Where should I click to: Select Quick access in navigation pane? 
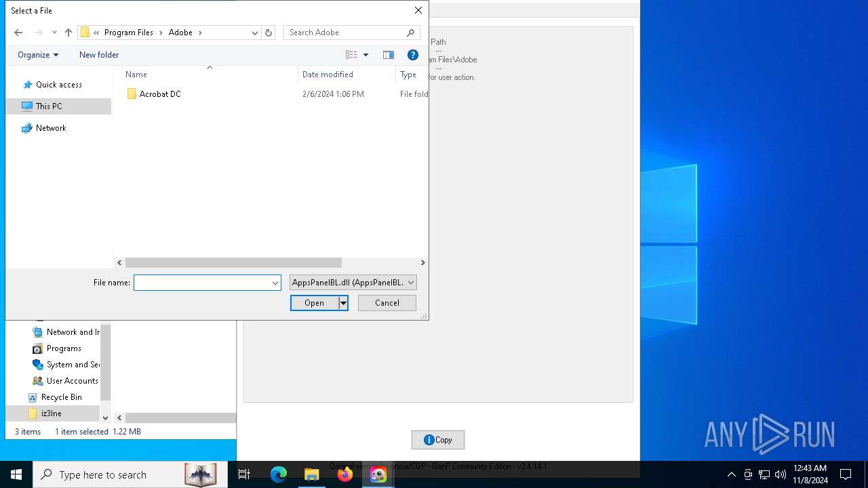click(x=59, y=85)
